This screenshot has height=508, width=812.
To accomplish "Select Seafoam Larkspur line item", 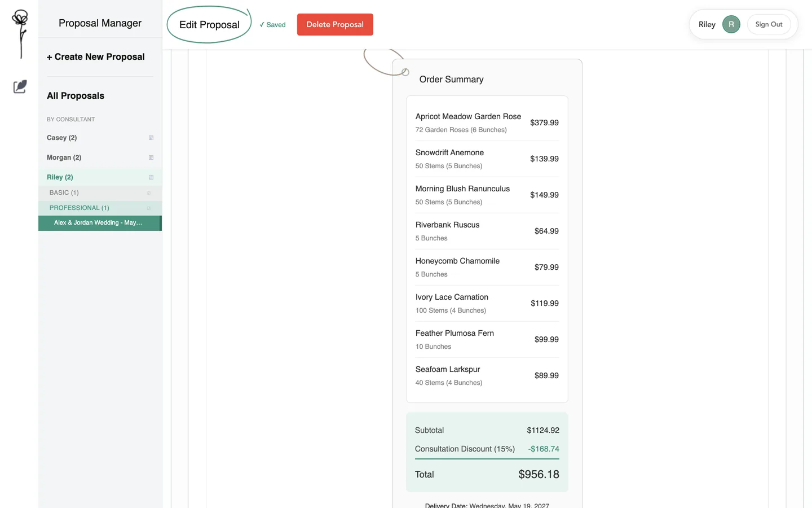I will (487, 375).
